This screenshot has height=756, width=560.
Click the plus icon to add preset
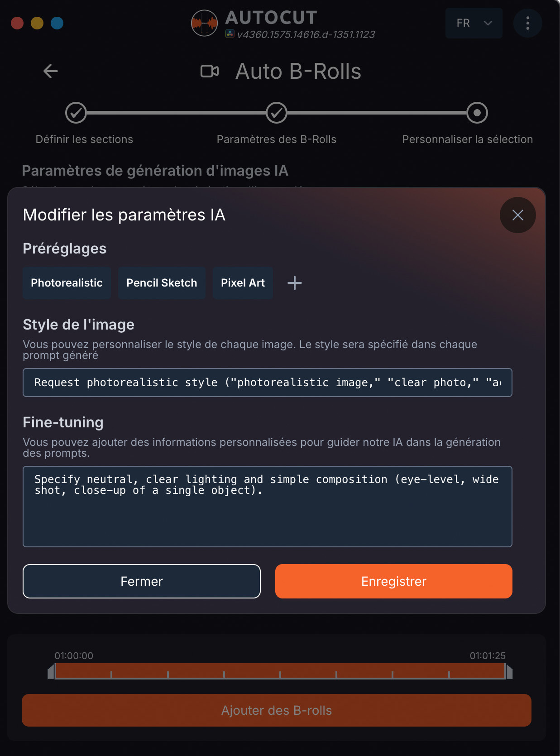(x=294, y=283)
